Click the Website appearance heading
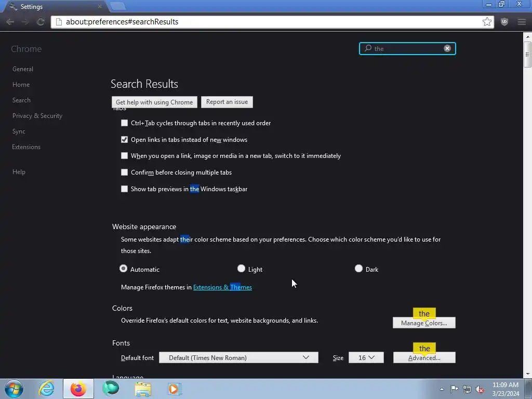The image size is (532, 399). 144,227
